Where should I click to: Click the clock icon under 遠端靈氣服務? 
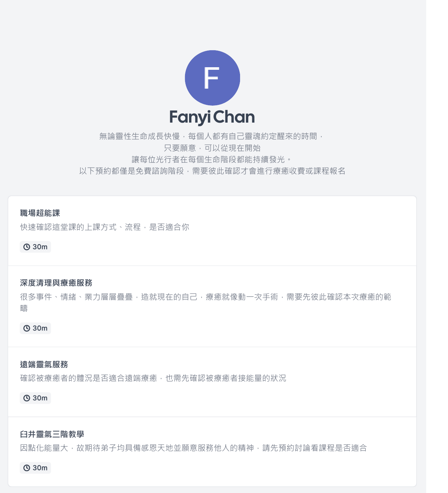click(27, 398)
